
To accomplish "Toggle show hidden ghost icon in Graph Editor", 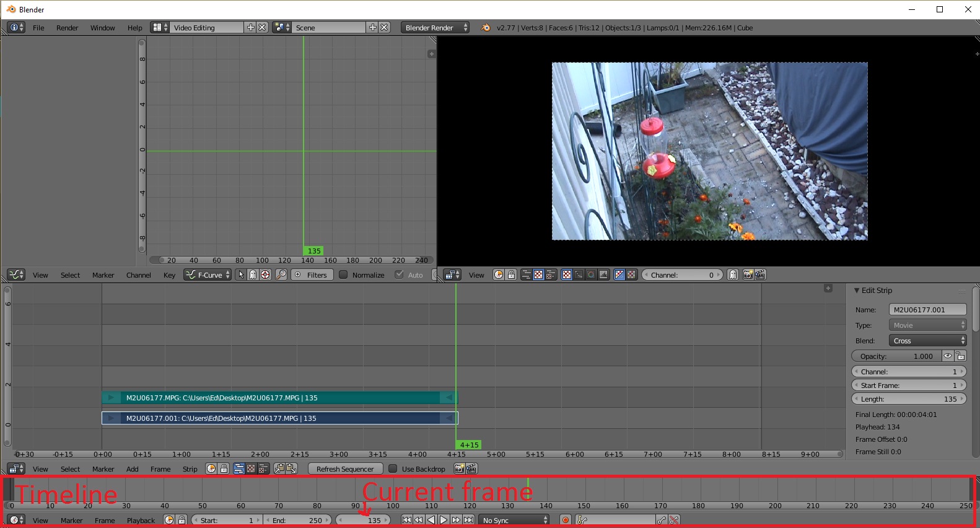I will 253,275.
